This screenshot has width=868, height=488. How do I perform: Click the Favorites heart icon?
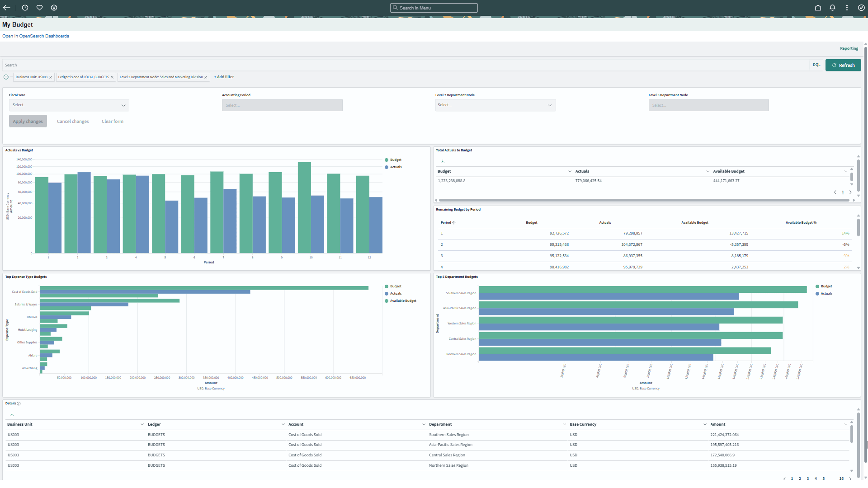coord(39,8)
